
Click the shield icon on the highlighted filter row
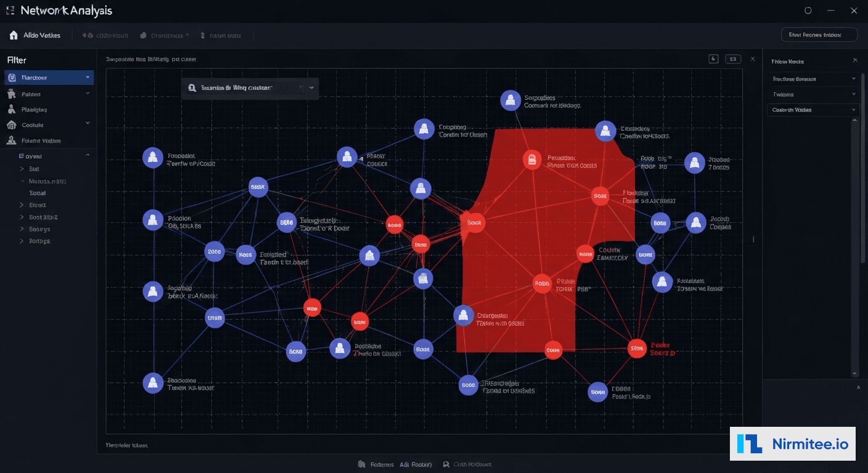11,77
